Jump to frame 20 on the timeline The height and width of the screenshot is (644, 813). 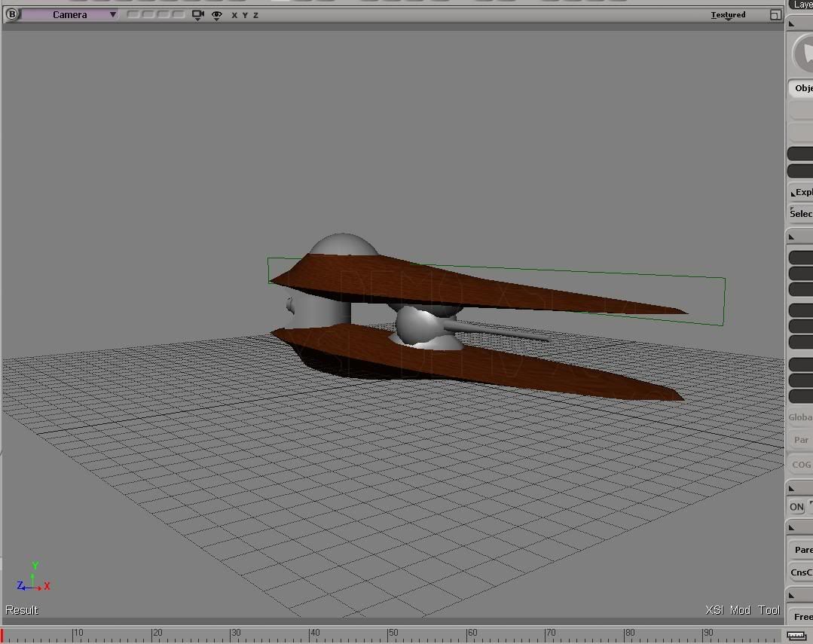pos(157,633)
